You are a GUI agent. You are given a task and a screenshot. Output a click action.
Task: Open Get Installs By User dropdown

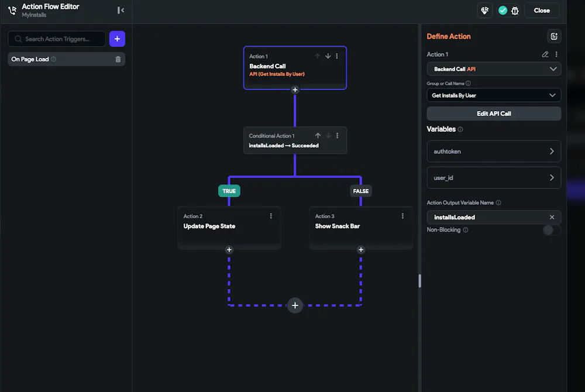click(x=494, y=95)
